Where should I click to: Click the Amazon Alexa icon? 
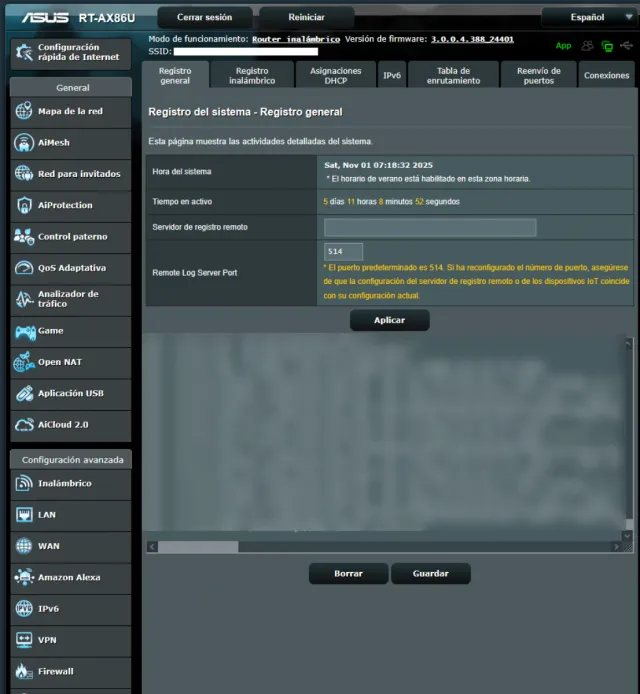click(x=24, y=577)
